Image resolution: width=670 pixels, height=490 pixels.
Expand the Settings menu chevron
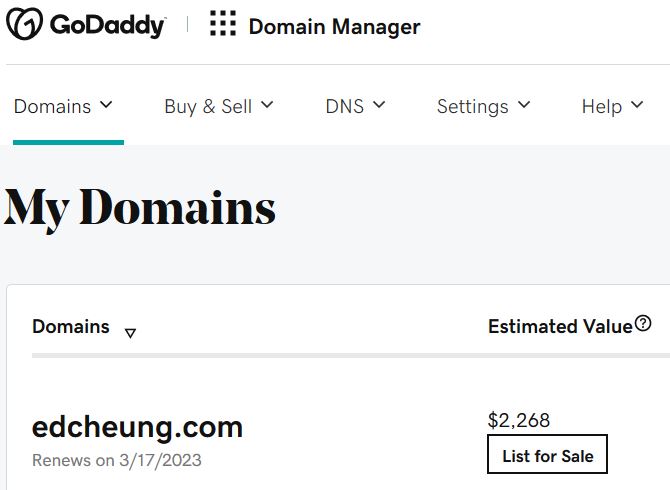tap(524, 104)
